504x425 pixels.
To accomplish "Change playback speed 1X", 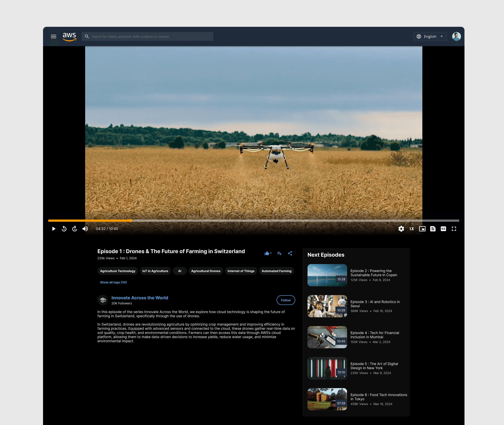I will pyautogui.click(x=412, y=229).
